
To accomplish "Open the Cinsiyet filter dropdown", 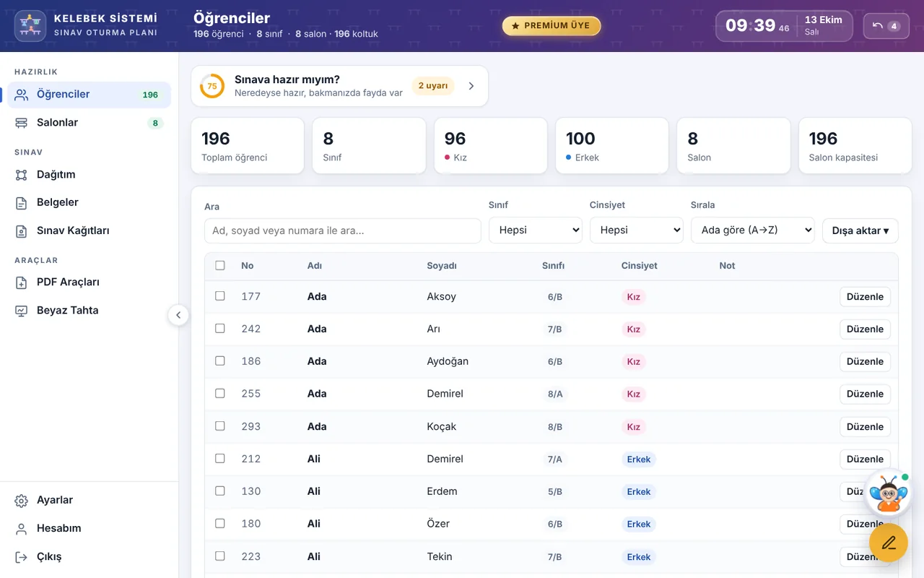I will point(637,230).
